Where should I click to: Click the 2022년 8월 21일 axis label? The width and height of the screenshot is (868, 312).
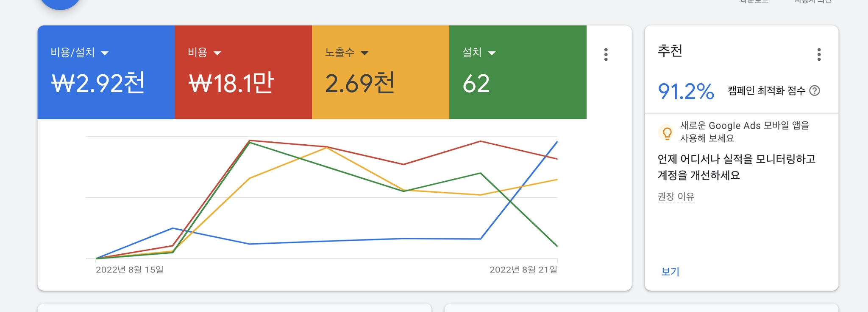click(x=523, y=270)
